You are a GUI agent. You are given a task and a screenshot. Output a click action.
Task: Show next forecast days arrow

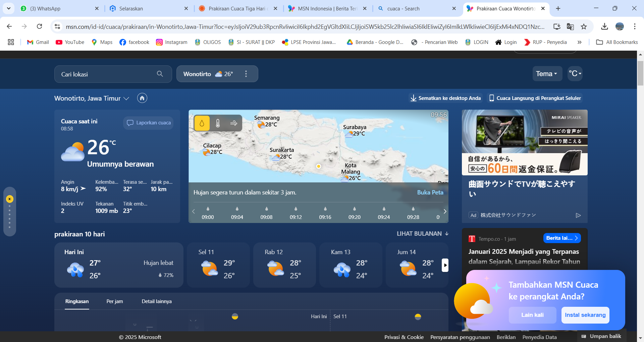tap(445, 265)
